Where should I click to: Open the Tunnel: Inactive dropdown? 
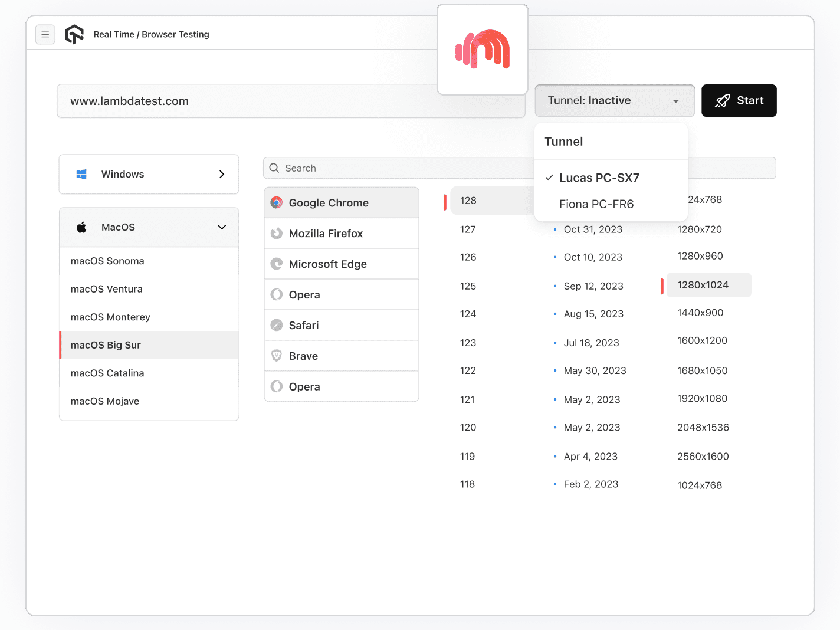coord(614,100)
